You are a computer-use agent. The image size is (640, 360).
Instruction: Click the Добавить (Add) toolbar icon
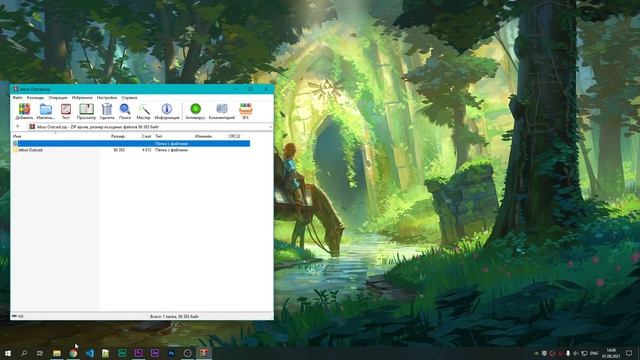click(x=24, y=111)
